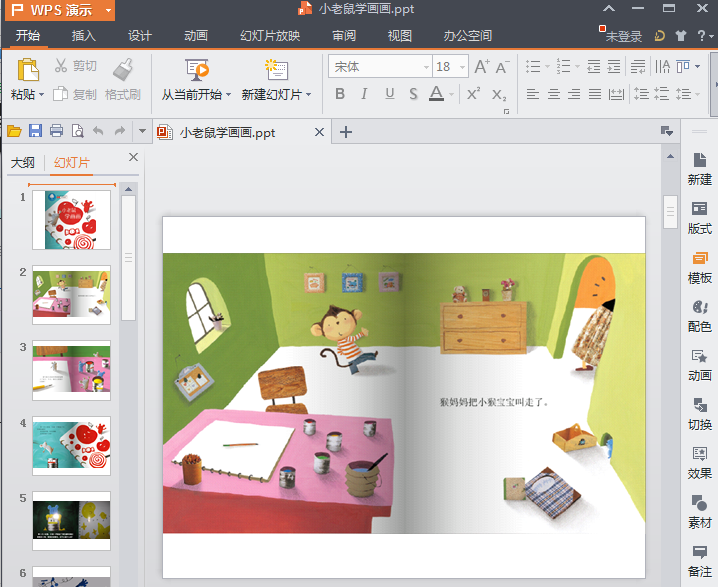Select slide 3 thumbnail
This screenshot has width=718, height=587.
[x=71, y=370]
